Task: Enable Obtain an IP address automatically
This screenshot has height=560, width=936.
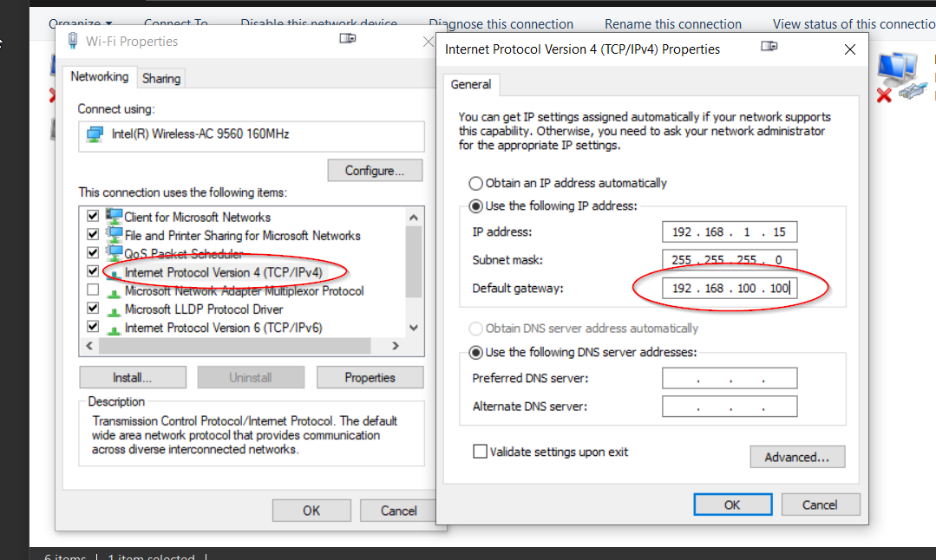Action: [x=478, y=183]
